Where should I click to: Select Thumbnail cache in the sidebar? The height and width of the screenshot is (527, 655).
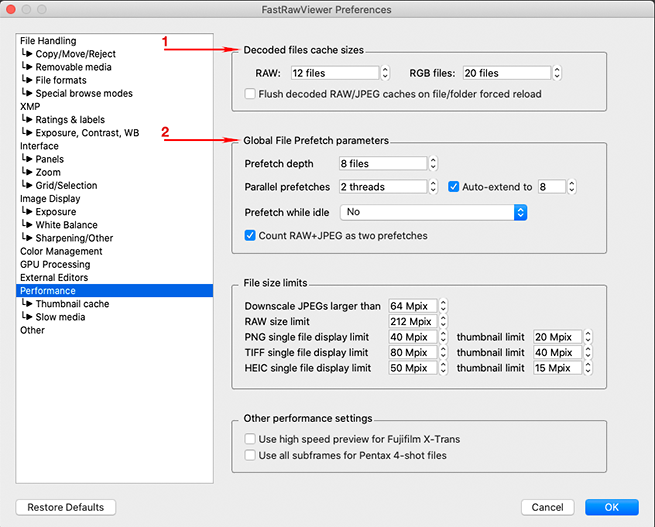(x=72, y=304)
